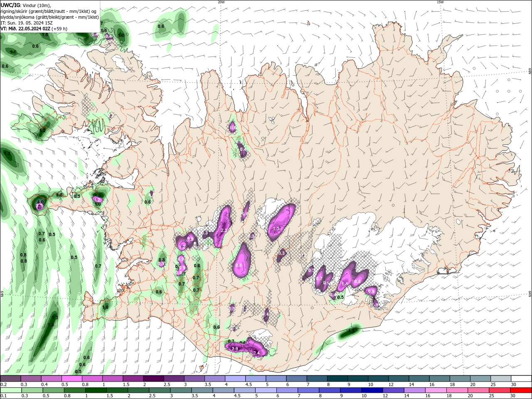Click the 4.0 precipitation value on the map
This screenshot has width=532, height=399.
click(x=40, y=202)
